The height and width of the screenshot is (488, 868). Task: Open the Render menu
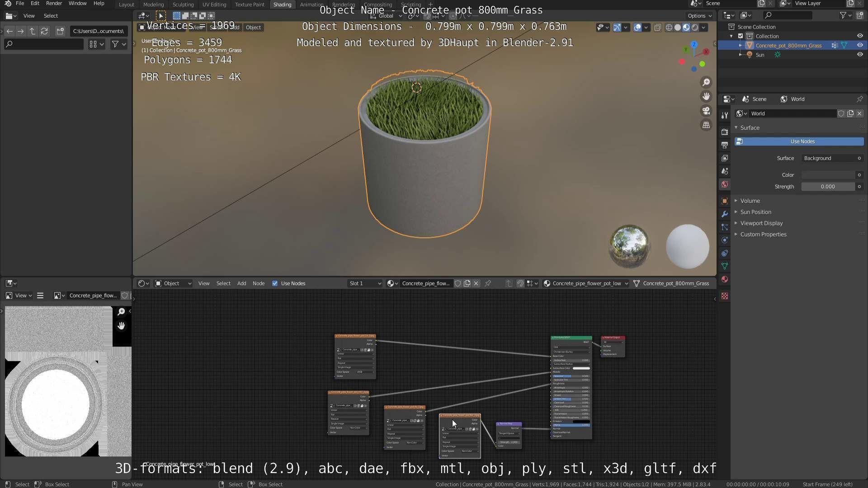tap(54, 4)
